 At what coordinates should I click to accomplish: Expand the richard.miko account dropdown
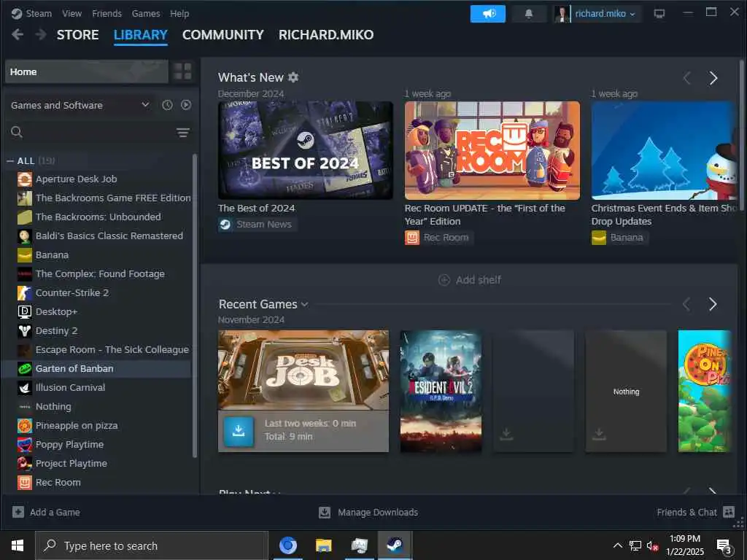605,14
